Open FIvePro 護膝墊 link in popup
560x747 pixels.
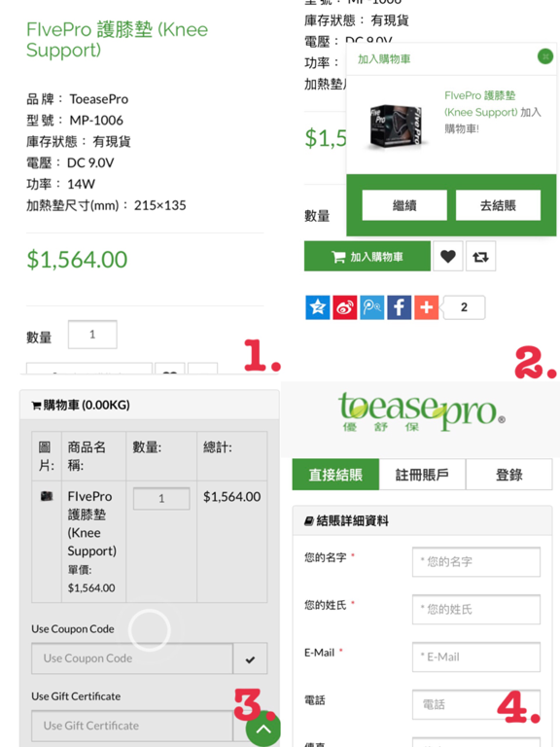tap(480, 104)
